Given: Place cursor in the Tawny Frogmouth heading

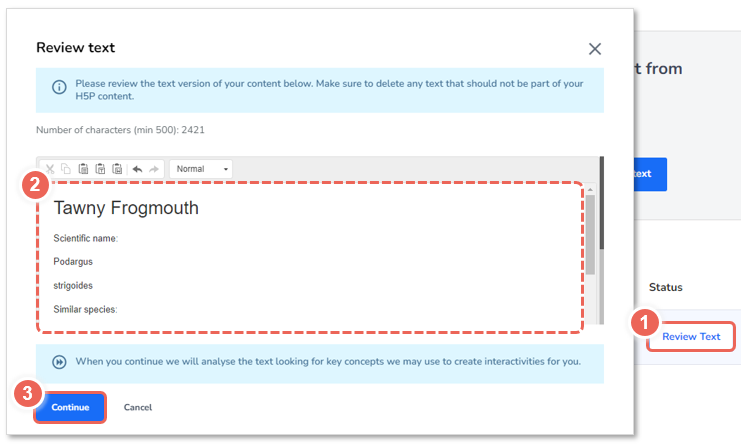Looking at the screenshot, I should click(x=126, y=208).
